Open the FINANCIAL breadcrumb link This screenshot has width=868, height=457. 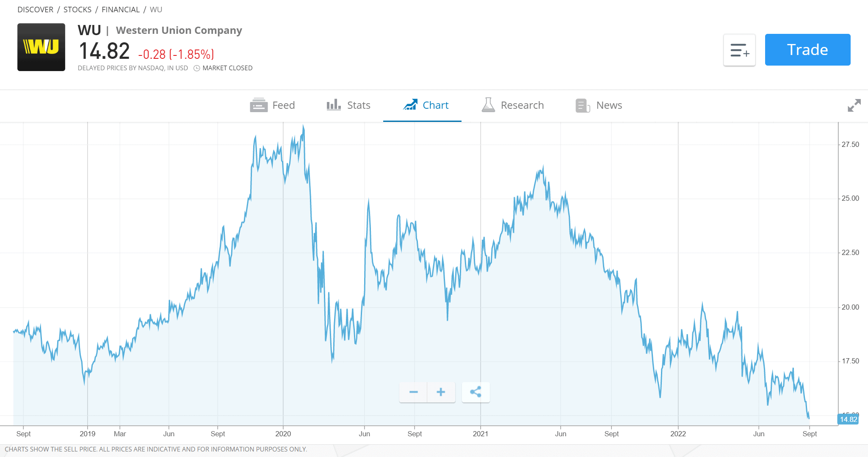pyautogui.click(x=121, y=9)
